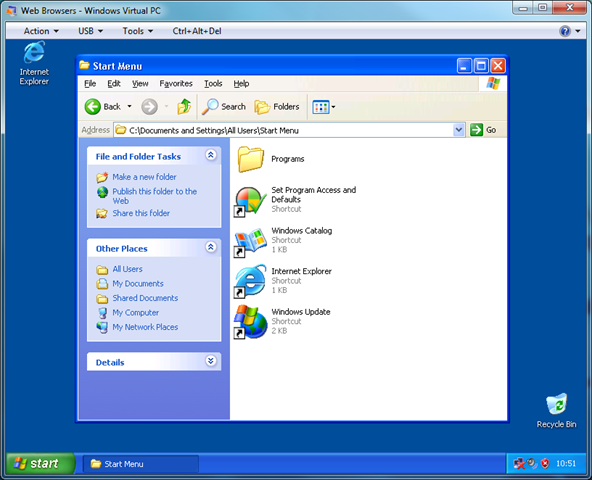
Task: Click the Virtual PC title bar icon
Action: (12, 11)
